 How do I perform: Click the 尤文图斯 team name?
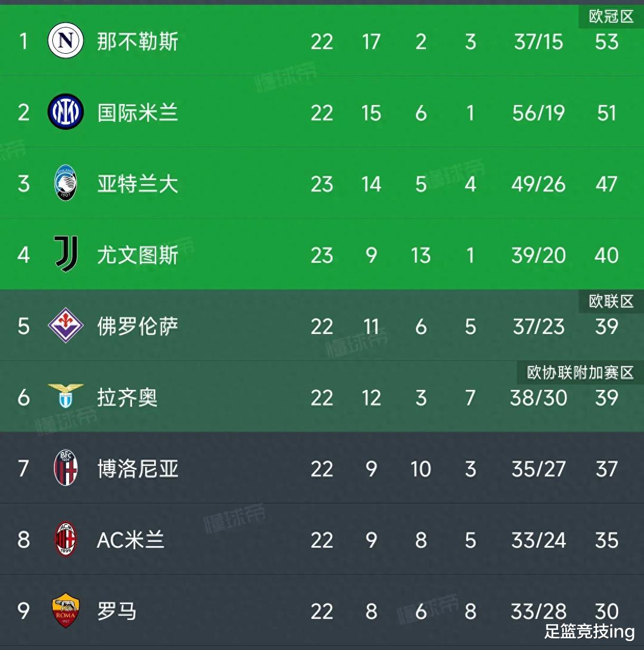click(x=137, y=255)
